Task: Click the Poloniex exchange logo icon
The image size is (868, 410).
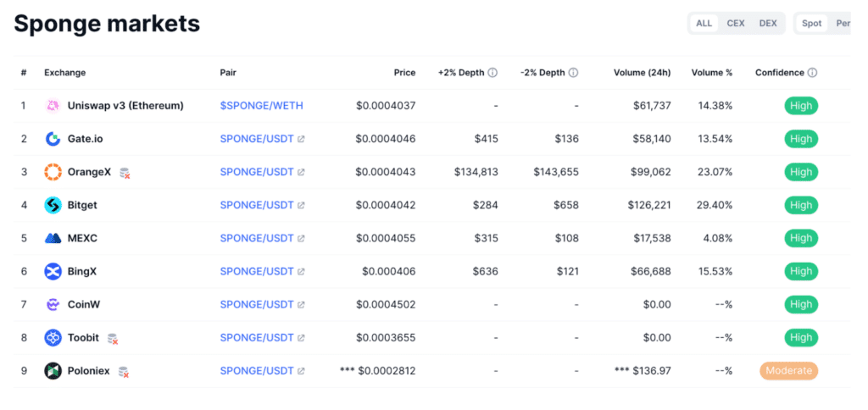Action: 53,370
